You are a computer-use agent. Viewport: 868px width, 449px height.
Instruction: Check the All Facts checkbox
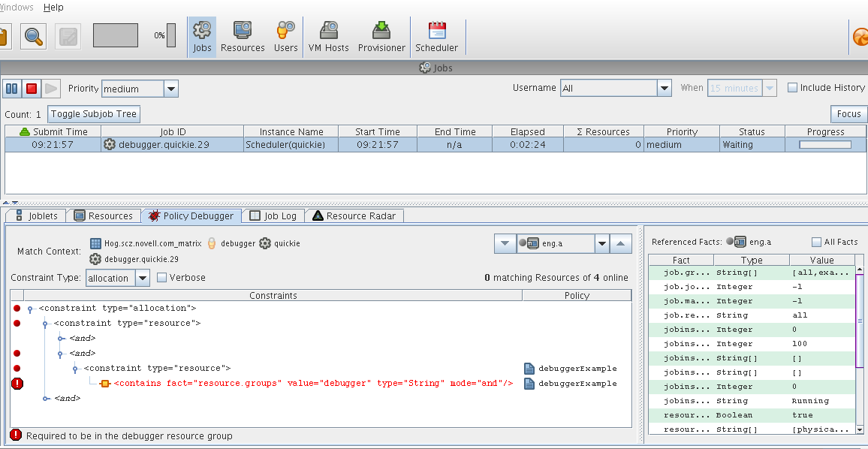point(816,242)
